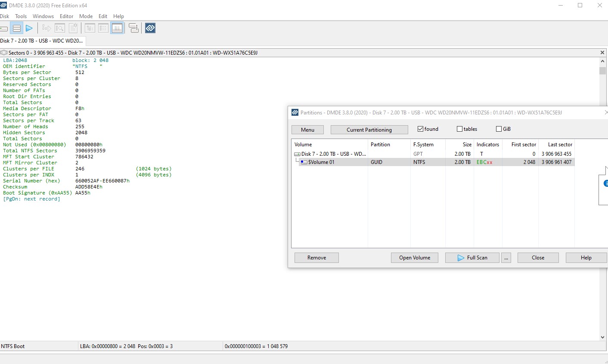Image resolution: width=608 pixels, height=364 pixels.
Task: Click the Size column header
Action: pos(459,145)
